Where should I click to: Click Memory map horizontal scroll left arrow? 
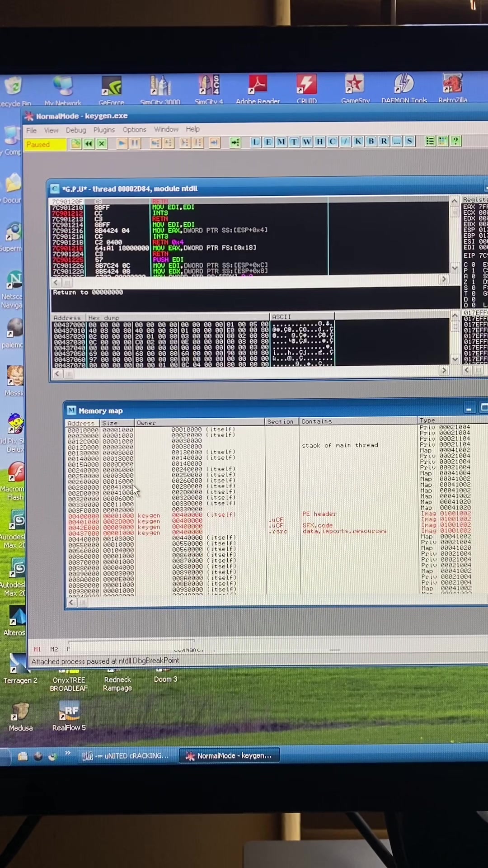(71, 603)
